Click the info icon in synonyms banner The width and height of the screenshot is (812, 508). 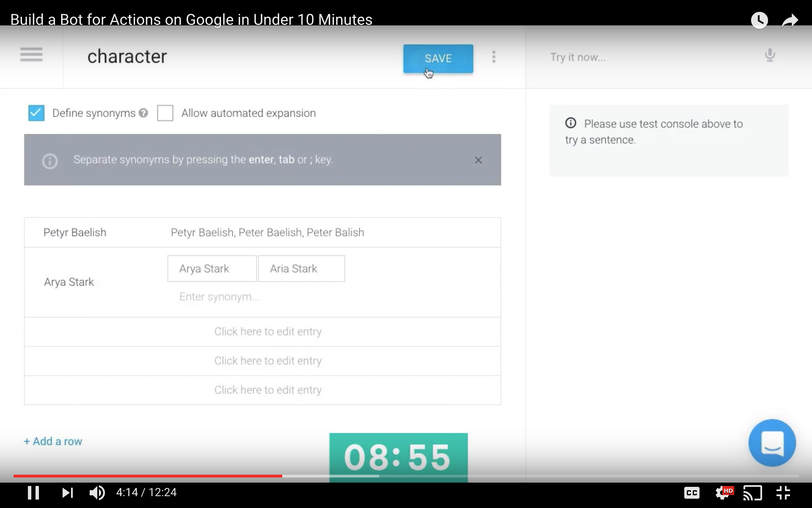pos(50,161)
